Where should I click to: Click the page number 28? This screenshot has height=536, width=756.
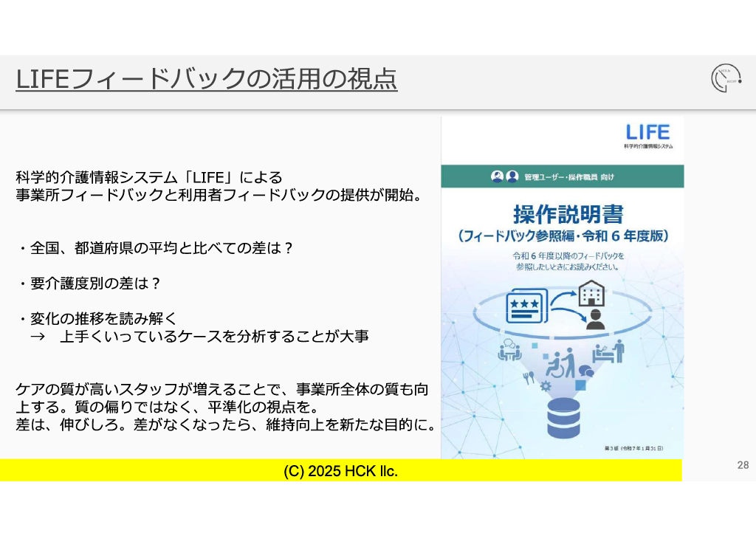(x=743, y=465)
